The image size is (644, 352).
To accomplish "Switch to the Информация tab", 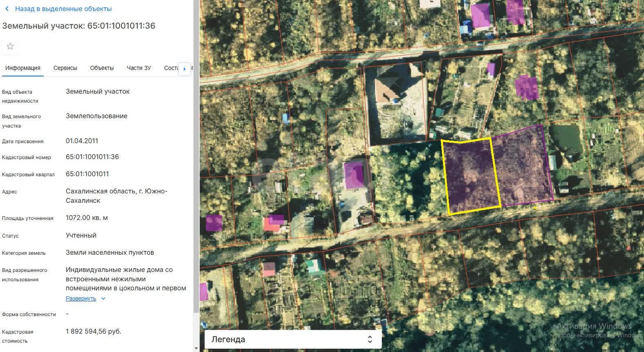I will (23, 68).
